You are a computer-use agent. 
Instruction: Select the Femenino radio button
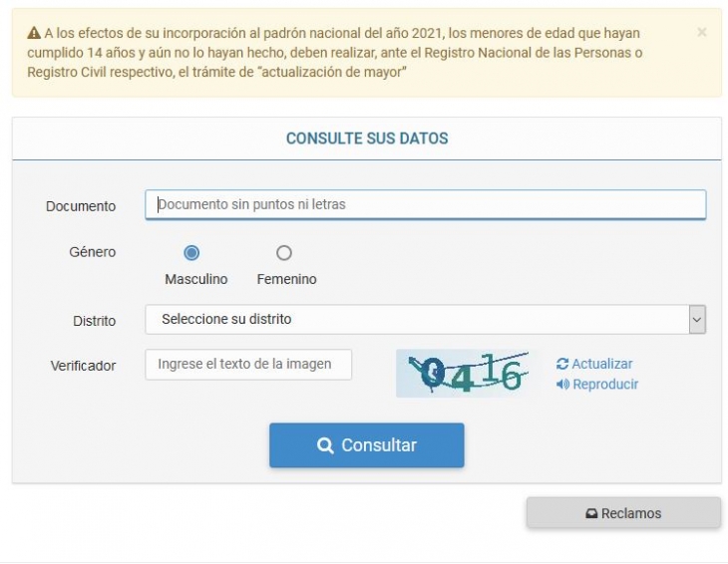point(284,253)
